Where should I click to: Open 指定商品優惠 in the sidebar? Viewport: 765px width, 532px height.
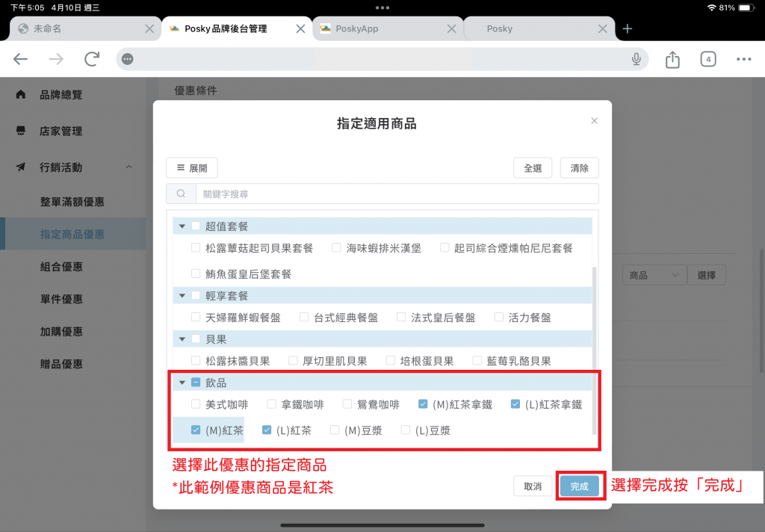(x=72, y=235)
